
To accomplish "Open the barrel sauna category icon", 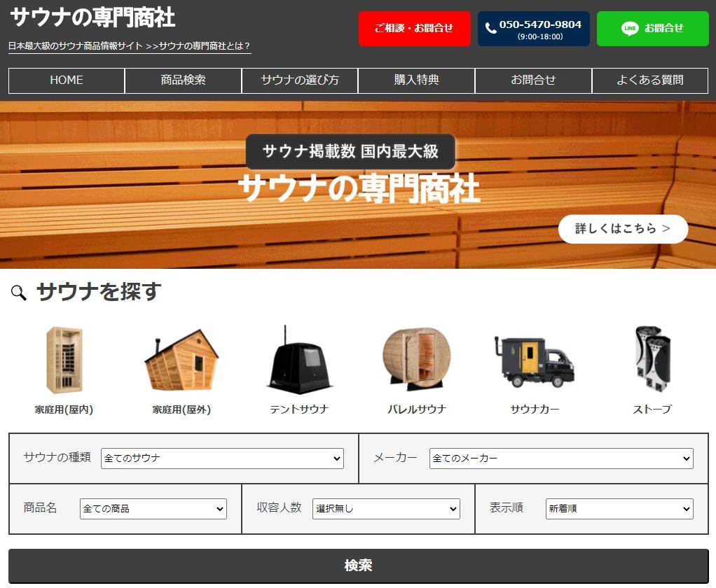I will point(416,360).
